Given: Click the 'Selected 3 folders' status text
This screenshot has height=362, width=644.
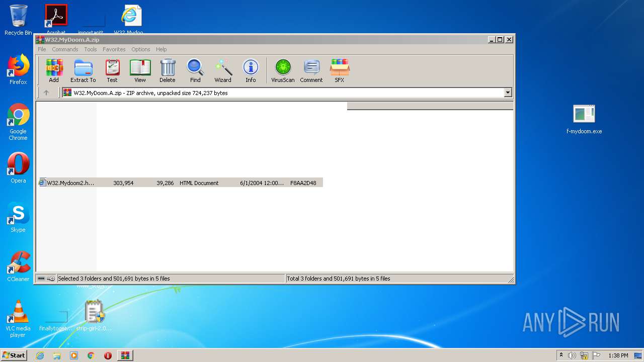Looking at the screenshot, I should (x=114, y=279).
